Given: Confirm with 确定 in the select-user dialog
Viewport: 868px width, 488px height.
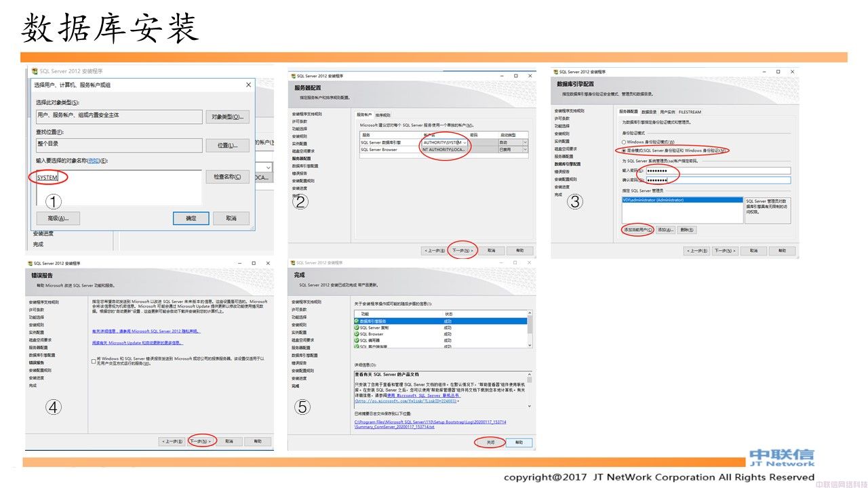Looking at the screenshot, I should (191, 218).
